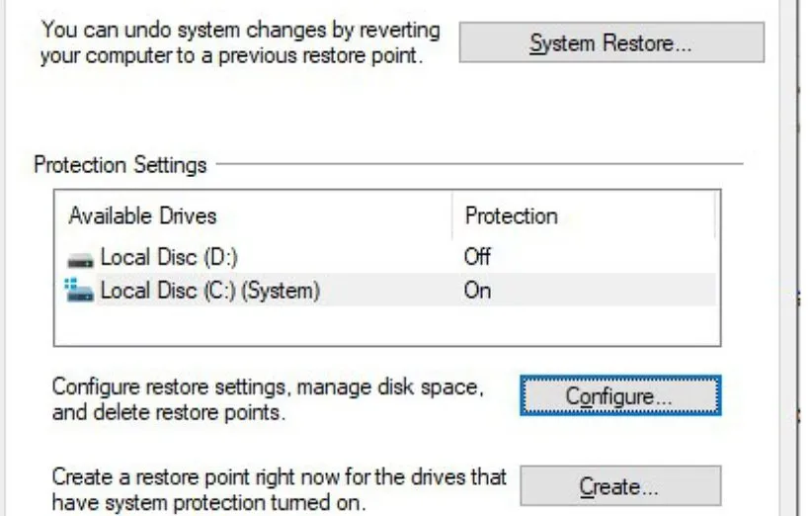This screenshot has width=812, height=516.
Task: Click the 'have system protection turned on.' text line
Action: pos(207,503)
